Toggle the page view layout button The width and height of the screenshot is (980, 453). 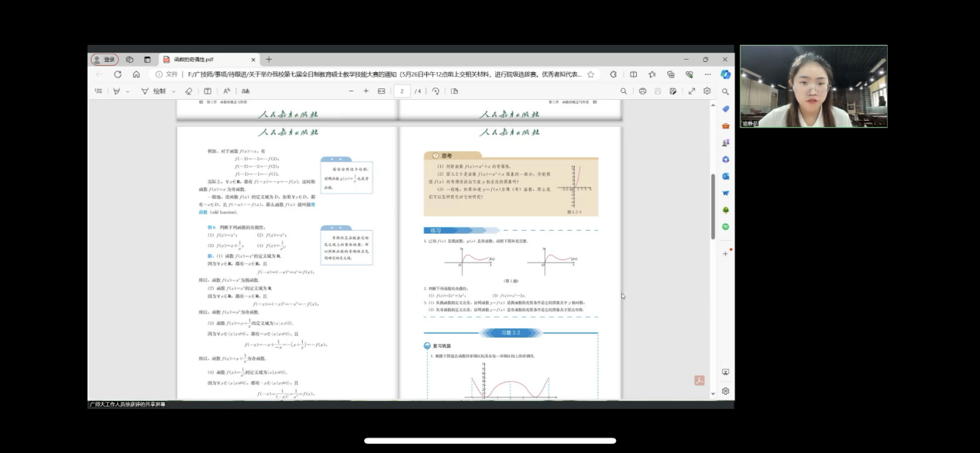click(454, 91)
